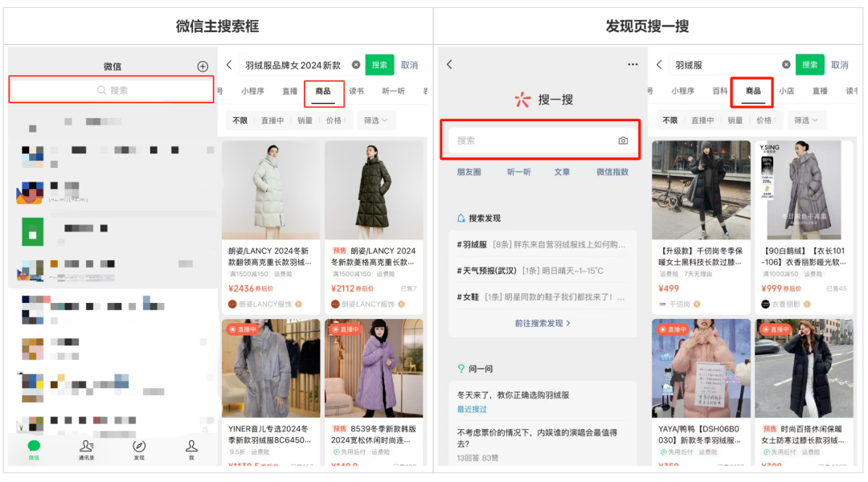Image resolution: width=868 pixels, height=482 pixels.
Task: Click the camera icon in 搜一搜 search box
Action: click(623, 141)
